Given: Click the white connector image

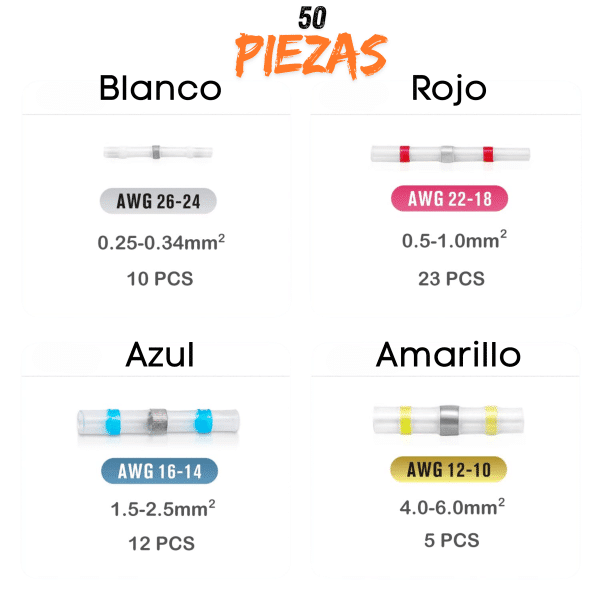Looking at the screenshot, I should [158, 152].
